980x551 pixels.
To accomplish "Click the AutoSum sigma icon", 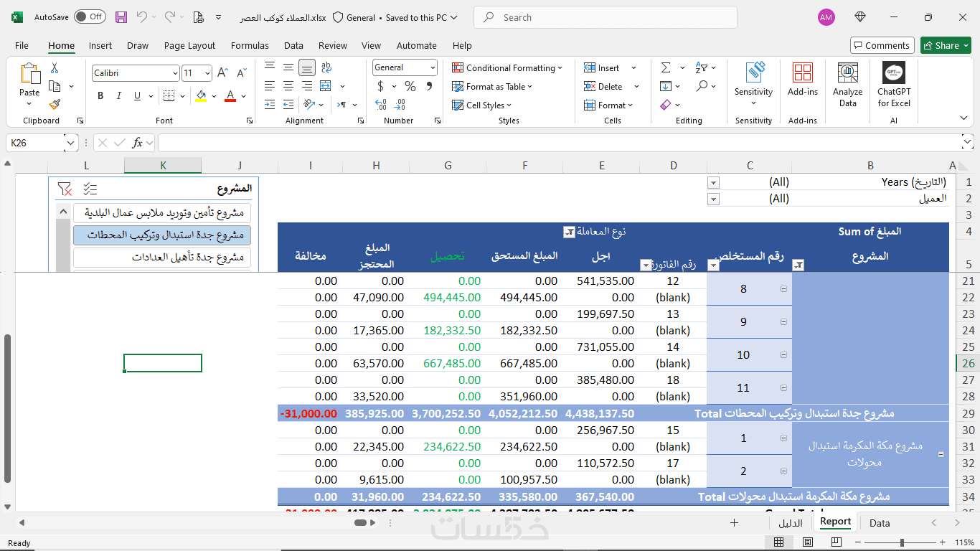I will click(666, 67).
